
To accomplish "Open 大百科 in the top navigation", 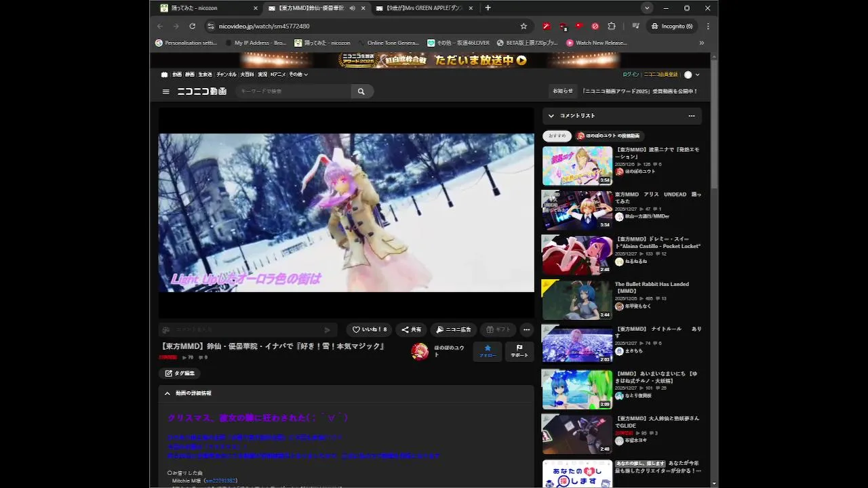I will (247, 75).
